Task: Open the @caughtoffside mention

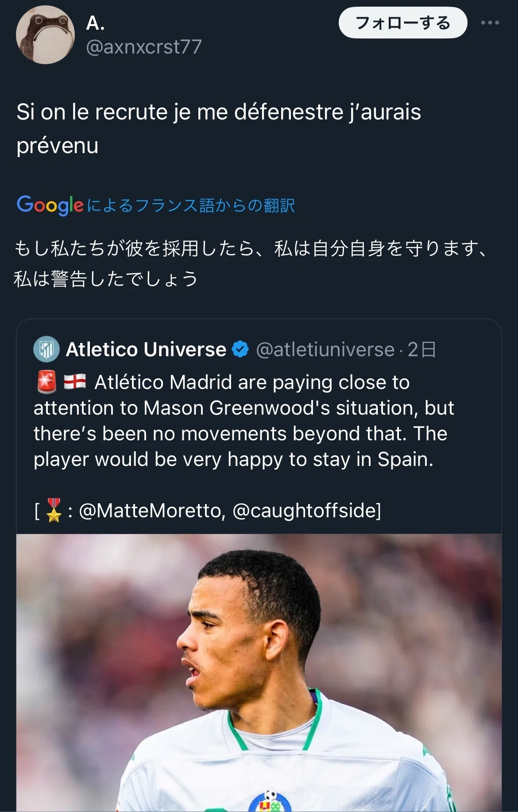Action: point(305,511)
